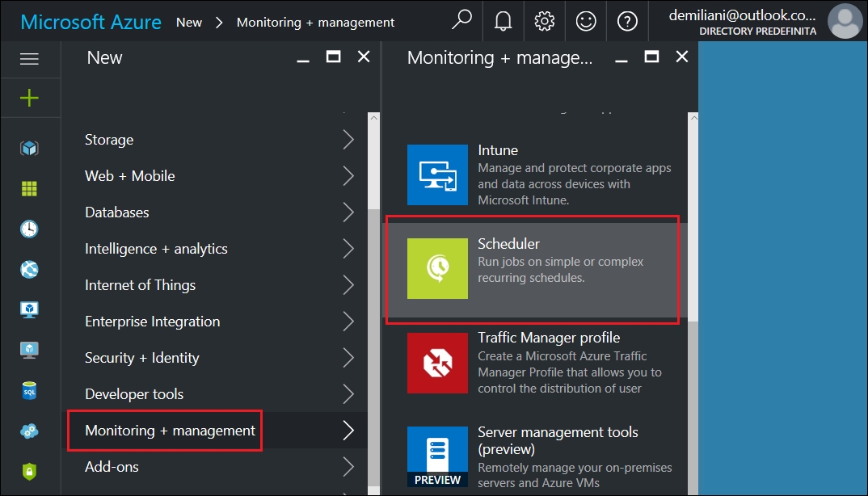This screenshot has height=496, width=868.
Task: Open the search magnifier icon
Action: 461,21
